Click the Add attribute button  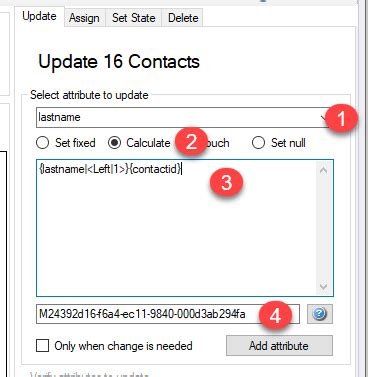tap(279, 346)
